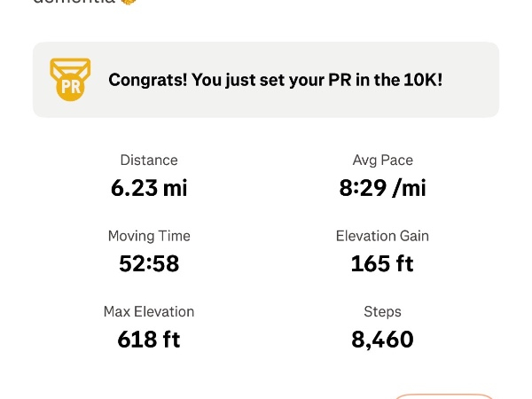
Task: Tap the PR medal icon
Action: [70, 80]
